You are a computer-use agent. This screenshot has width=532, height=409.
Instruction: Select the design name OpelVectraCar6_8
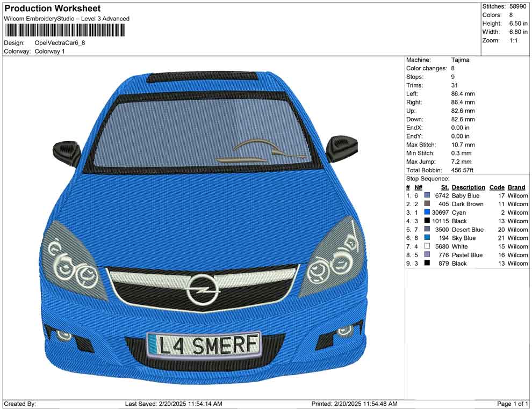61,43
